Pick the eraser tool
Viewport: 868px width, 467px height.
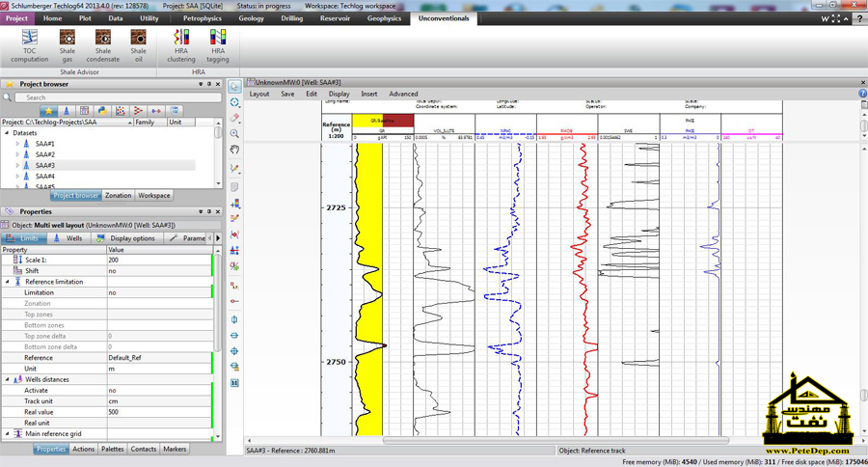(x=234, y=118)
